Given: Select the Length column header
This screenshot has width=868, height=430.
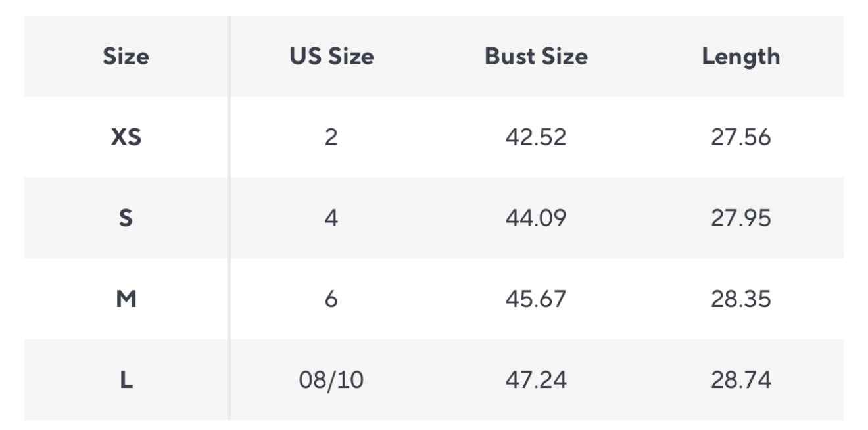Looking at the screenshot, I should 740,57.
